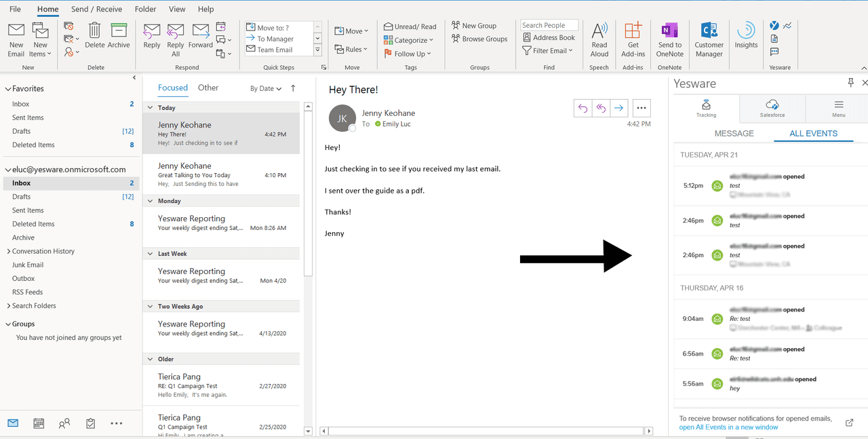
Task: Open Yesware Salesforce panel
Action: pyautogui.click(x=772, y=107)
